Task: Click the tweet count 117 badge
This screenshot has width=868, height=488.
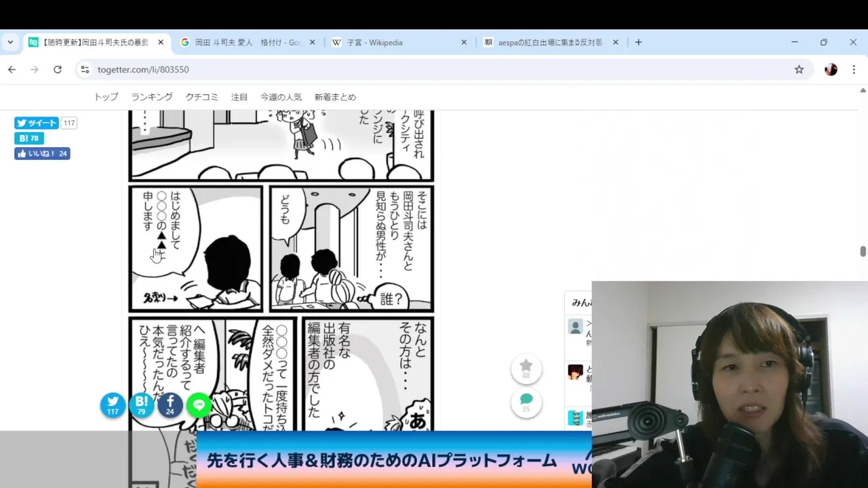Action: (x=69, y=123)
